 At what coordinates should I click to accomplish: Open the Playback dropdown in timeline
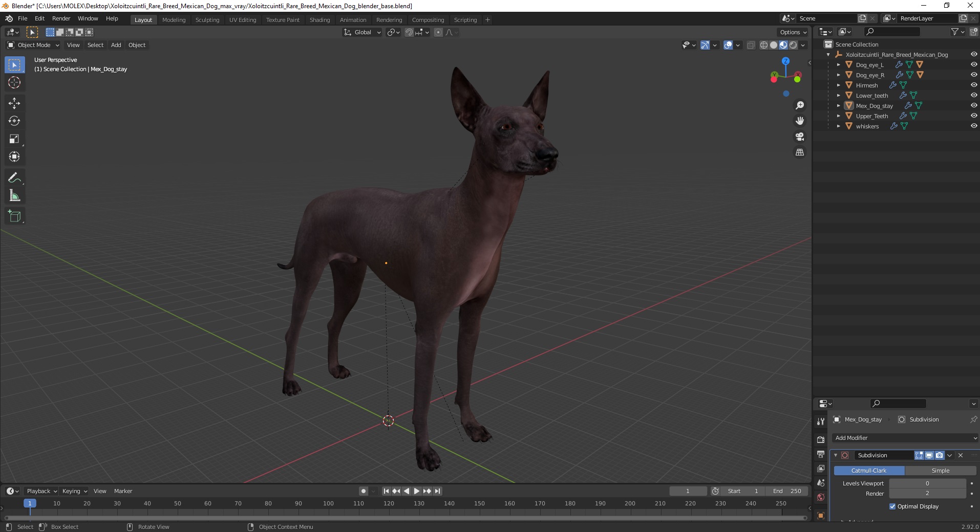click(x=41, y=491)
